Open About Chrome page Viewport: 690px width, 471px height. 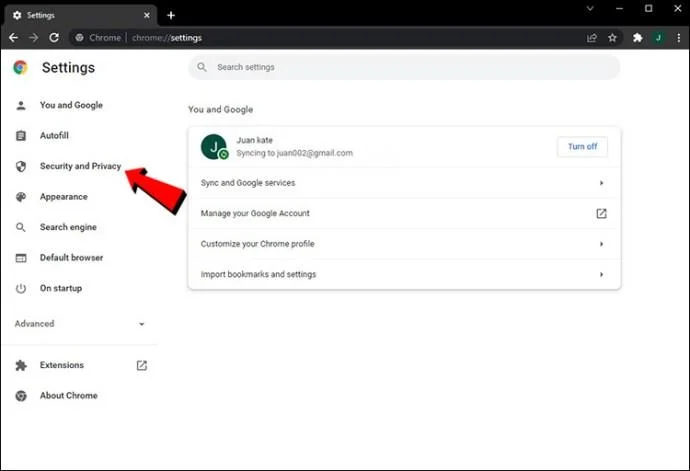click(69, 396)
